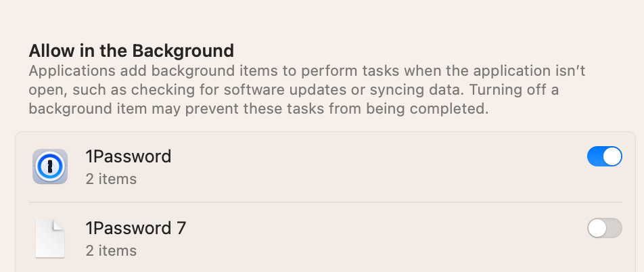Click the blank document icon for 1Password 7
The height and width of the screenshot is (272, 644).
coord(50,238)
